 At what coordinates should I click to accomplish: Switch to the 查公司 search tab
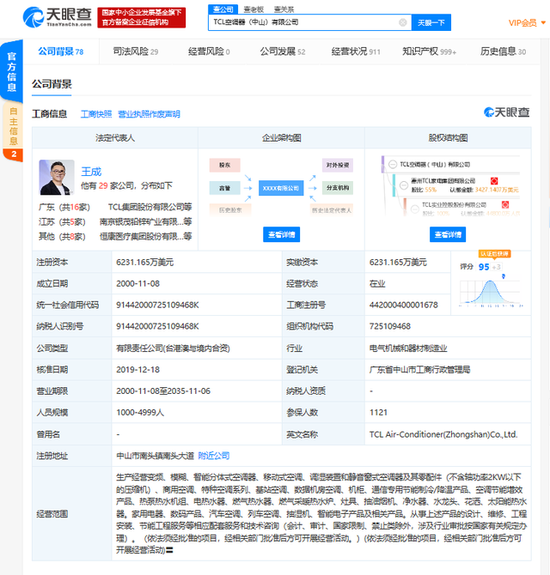pyautogui.click(x=223, y=9)
